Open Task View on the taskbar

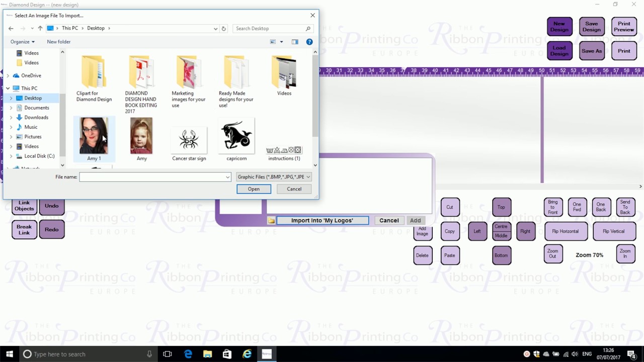[x=168, y=354]
